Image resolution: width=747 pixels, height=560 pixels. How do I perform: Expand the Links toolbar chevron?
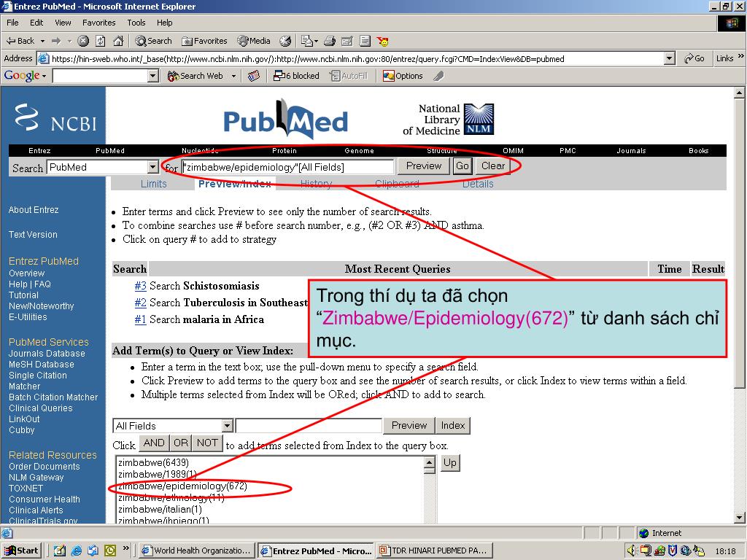click(741, 57)
